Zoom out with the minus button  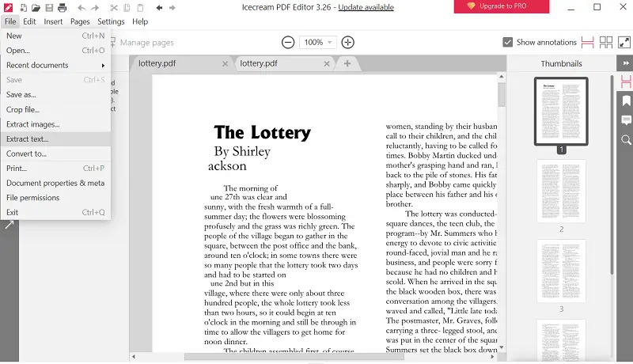[288, 43]
